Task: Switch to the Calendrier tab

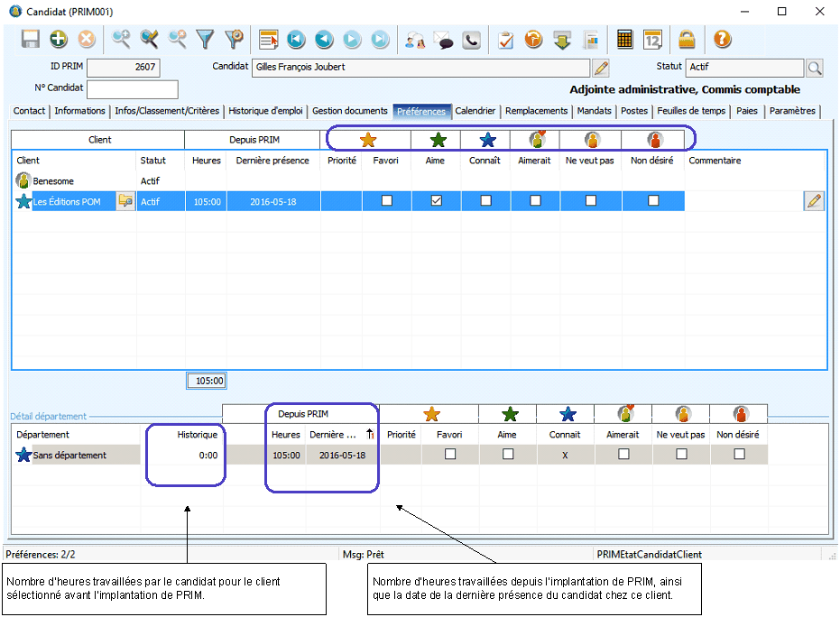Action: (x=475, y=111)
